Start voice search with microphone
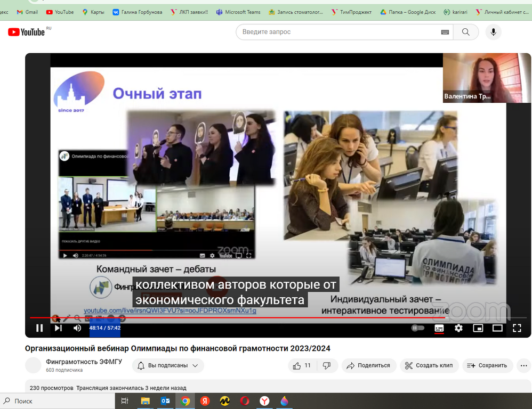 pyautogui.click(x=493, y=32)
